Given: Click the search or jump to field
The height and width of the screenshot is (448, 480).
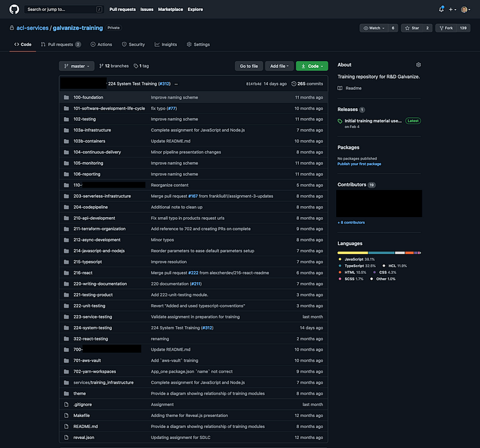Looking at the screenshot, I should tap(64, 10).
